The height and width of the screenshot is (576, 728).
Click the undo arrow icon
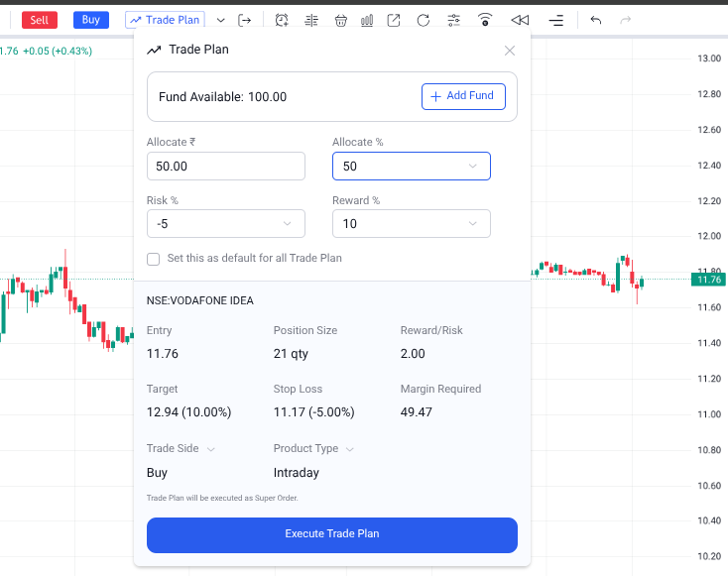coord(595,20)
